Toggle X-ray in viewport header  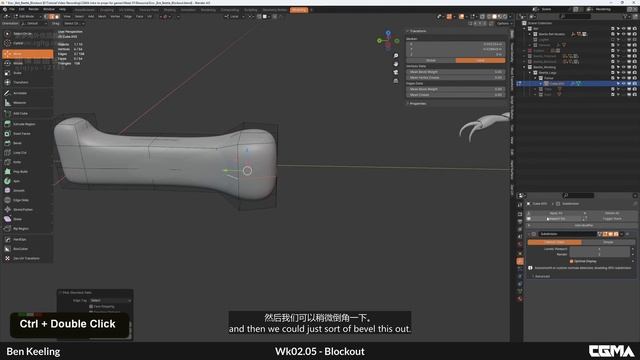pos(482,17)
